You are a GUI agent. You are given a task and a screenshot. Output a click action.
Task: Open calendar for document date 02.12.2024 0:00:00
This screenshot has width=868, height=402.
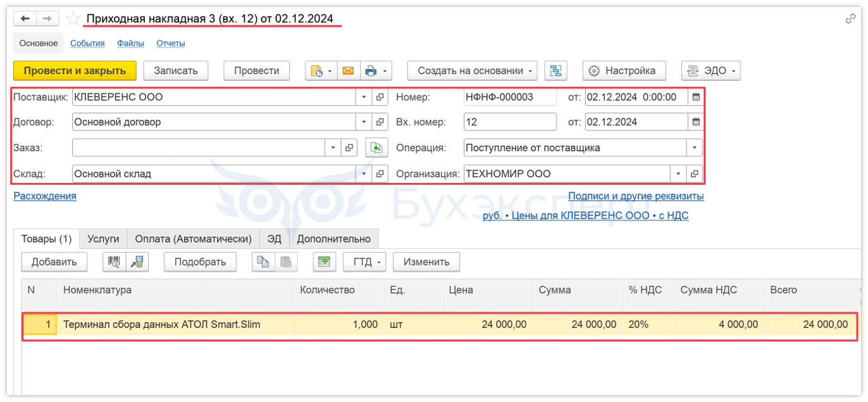click(x=696, y=97)
